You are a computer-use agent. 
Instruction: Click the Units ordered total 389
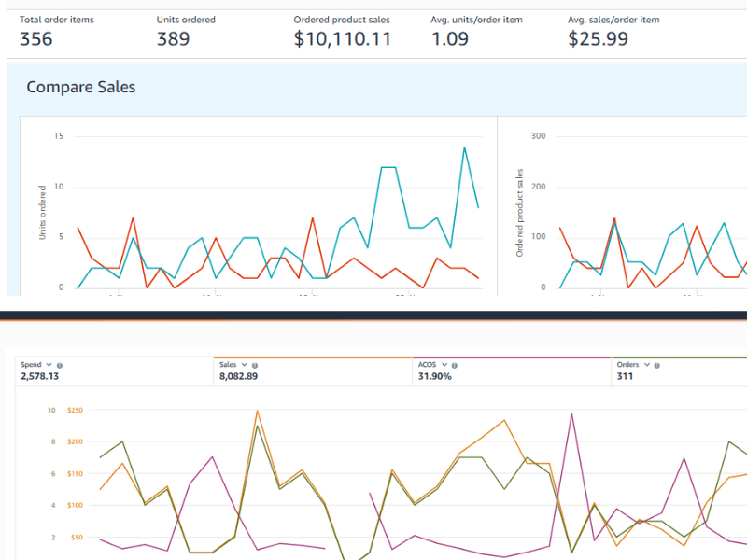tap(173, 38)
